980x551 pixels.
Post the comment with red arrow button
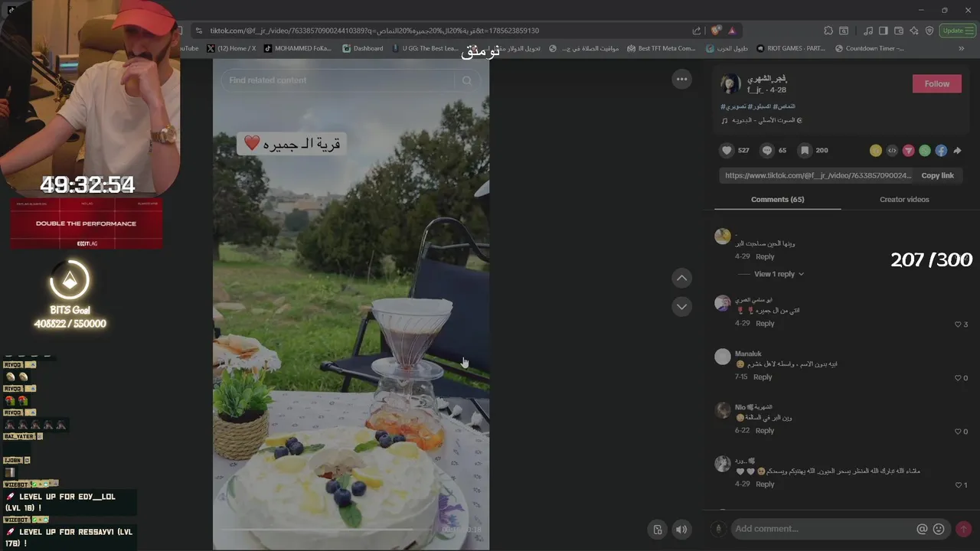[963, 529]
